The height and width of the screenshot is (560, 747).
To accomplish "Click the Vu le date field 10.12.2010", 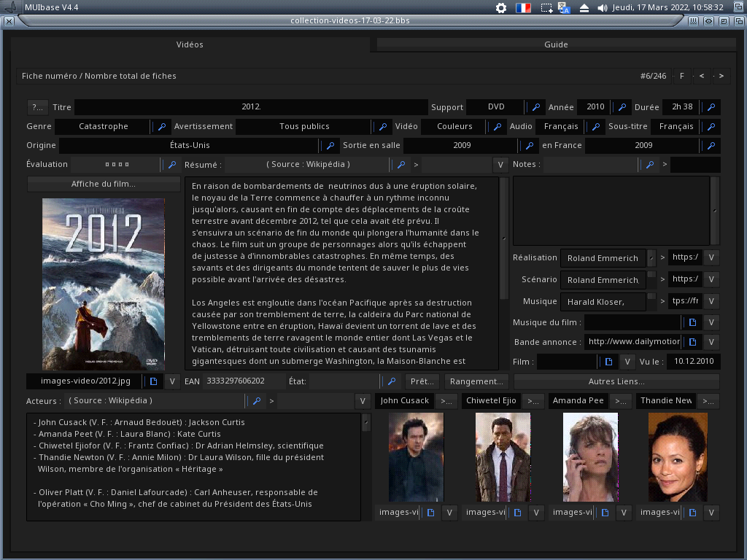I will coord(693,362).
